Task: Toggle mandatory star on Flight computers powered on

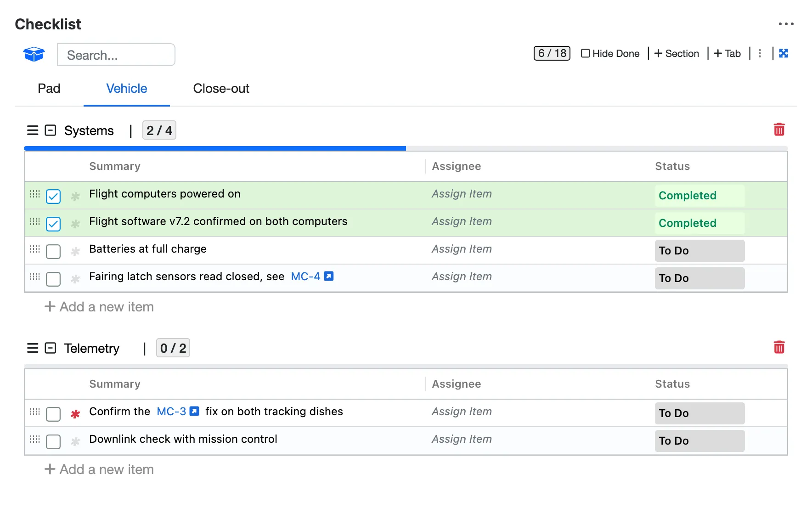Action: 75,196
